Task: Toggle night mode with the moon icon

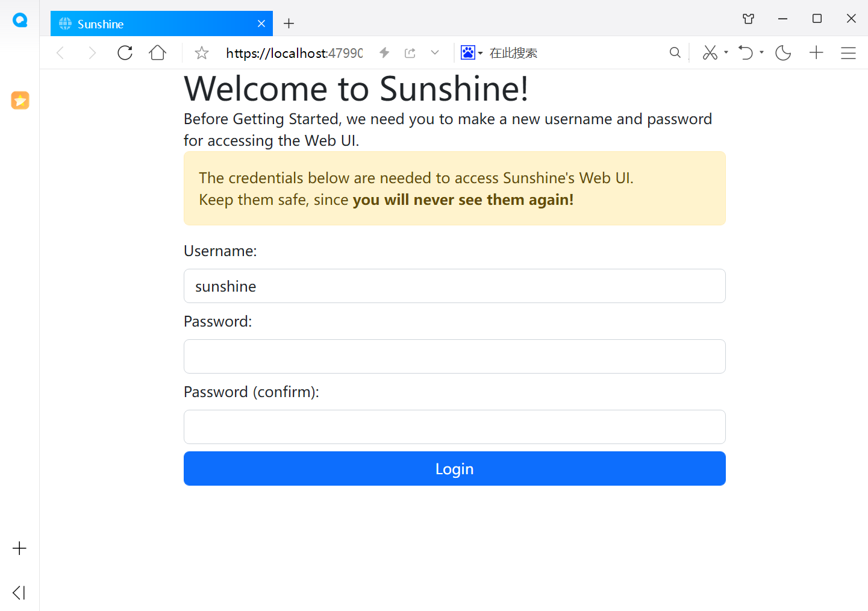Action: tap(783, 53)
